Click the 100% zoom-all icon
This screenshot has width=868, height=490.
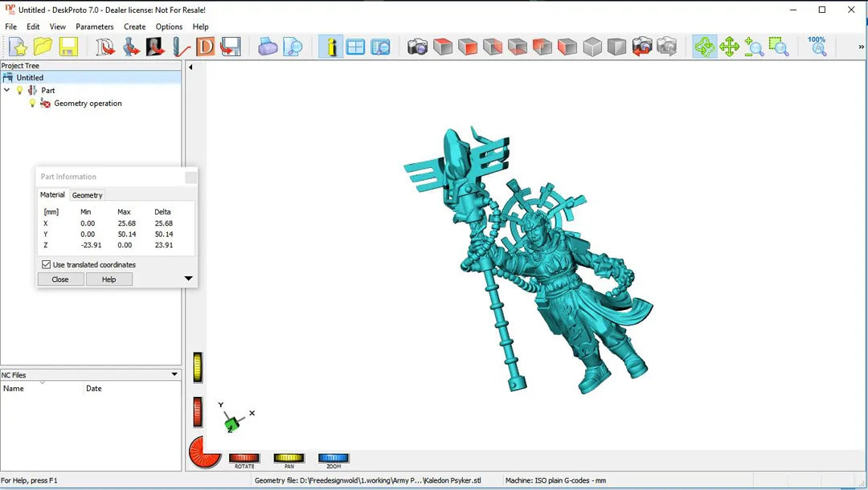click(x=817, y=46)
